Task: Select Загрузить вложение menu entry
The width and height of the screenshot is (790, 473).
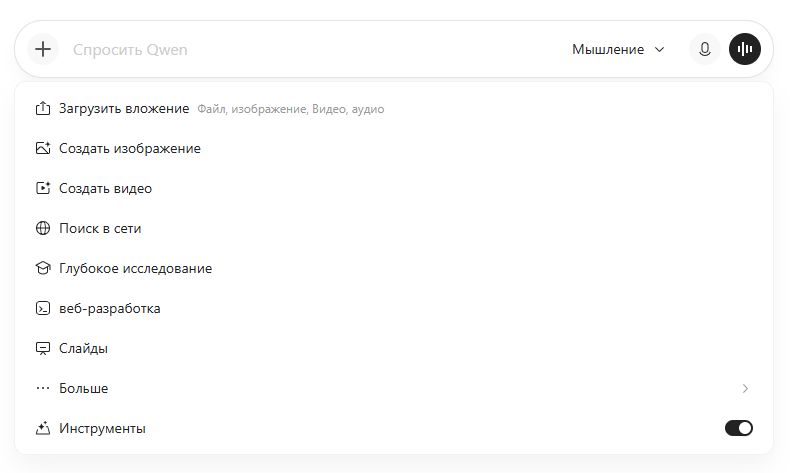Action: (x=394, y=108)
